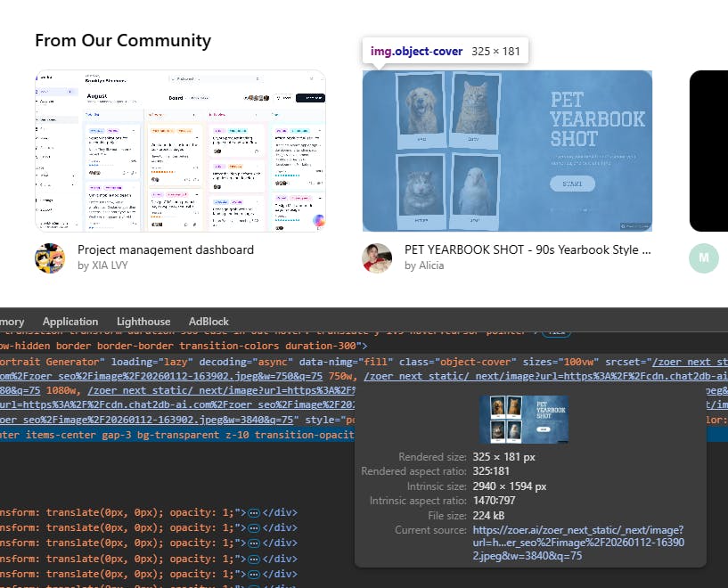Select the 'border border-border transition-colors duration-300' DOM line

coord(184,346)
